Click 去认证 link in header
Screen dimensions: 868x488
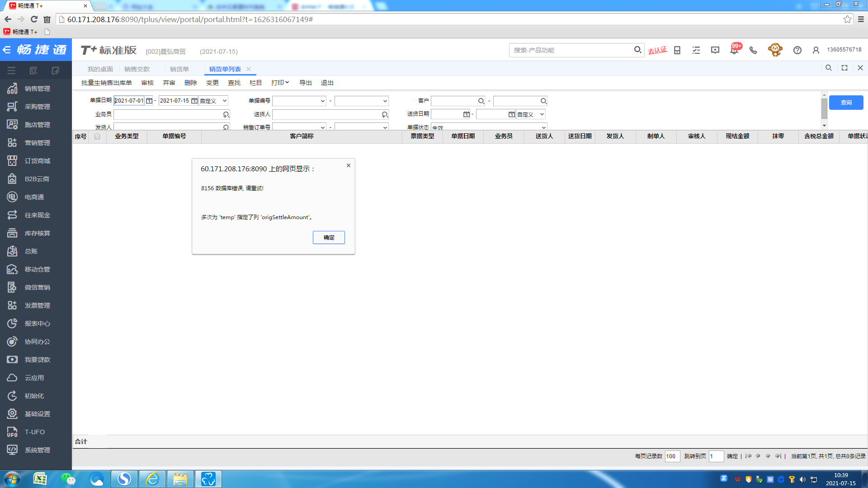coord(657,50)
